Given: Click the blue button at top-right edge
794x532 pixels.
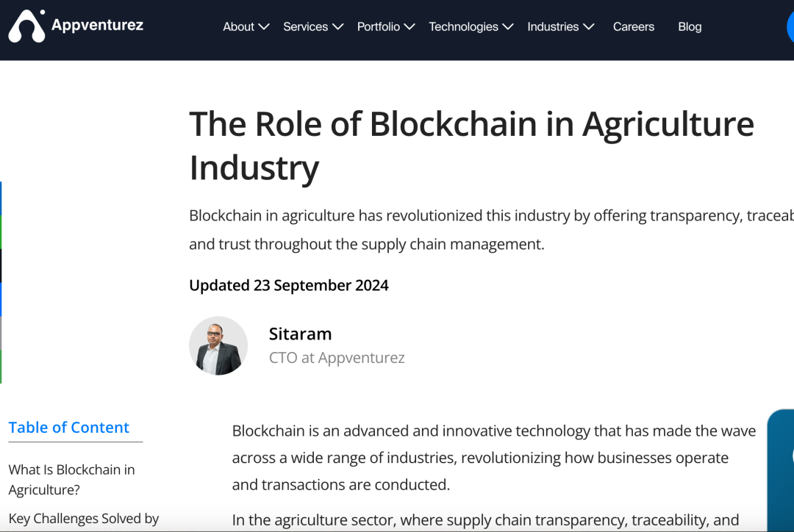Looking at the screenshot, I should [x=790, y=27].
